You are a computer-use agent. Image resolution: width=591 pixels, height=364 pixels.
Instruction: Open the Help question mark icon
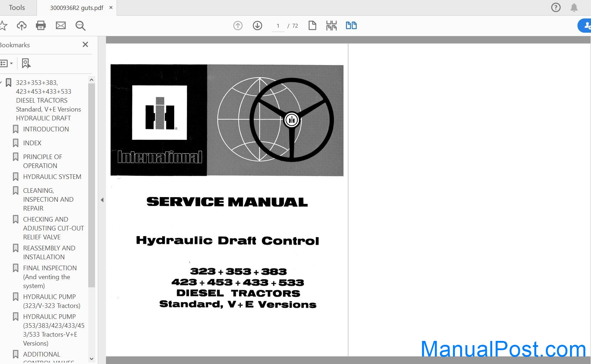coord(556,7)
